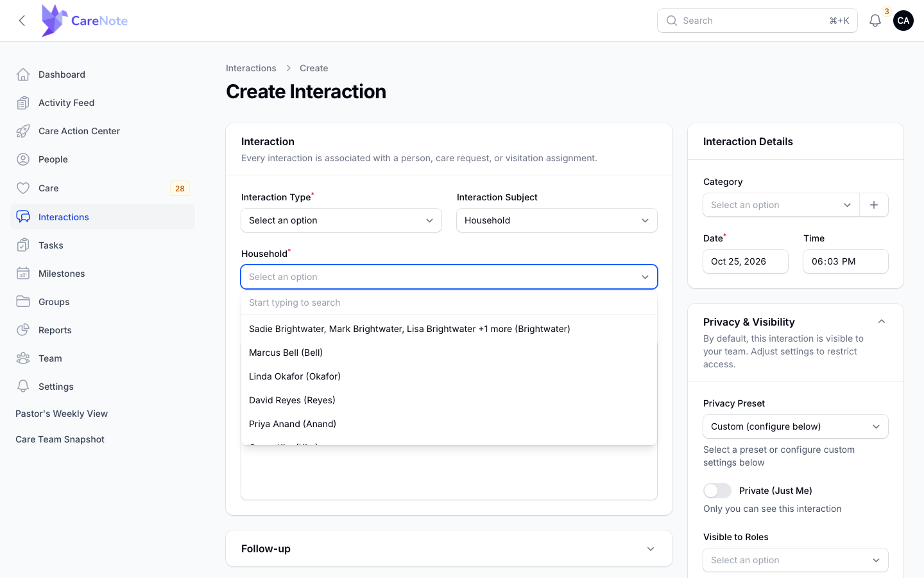Click the Dashboard house icon
Viewport: 924px width, 578px height.
coord(23,74)
